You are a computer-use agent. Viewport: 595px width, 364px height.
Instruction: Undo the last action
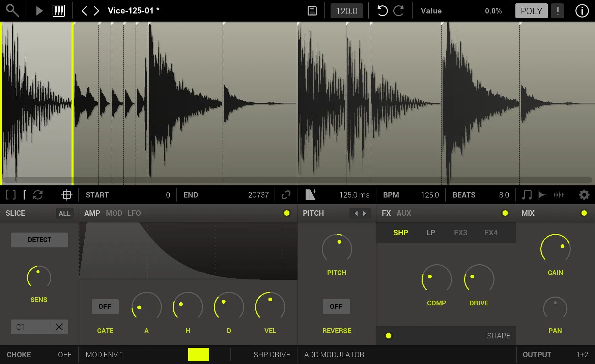click(x=382, y=11)
